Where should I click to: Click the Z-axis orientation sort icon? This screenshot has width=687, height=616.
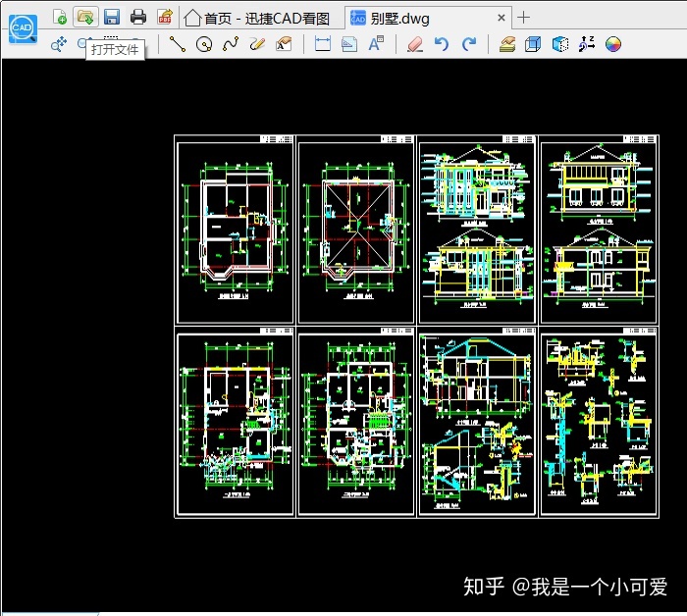click(x=587, y=44)
